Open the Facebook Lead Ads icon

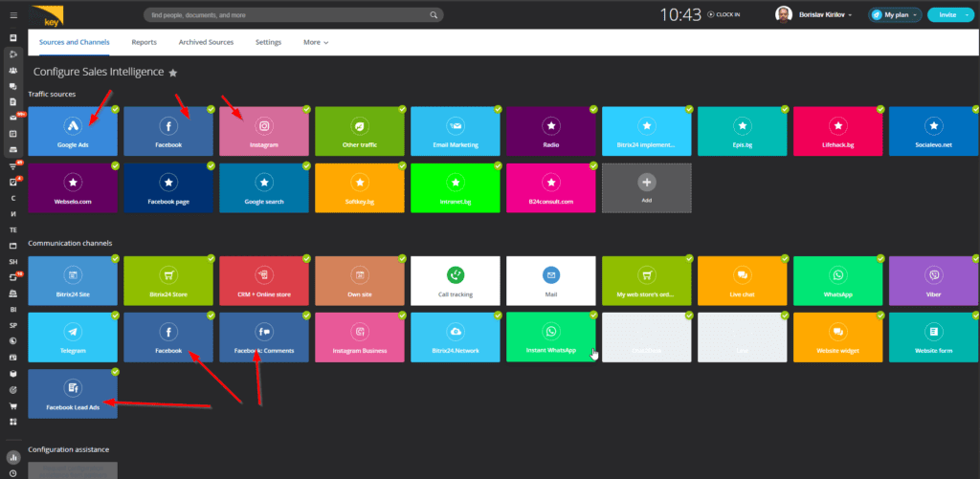click(73, 387)
